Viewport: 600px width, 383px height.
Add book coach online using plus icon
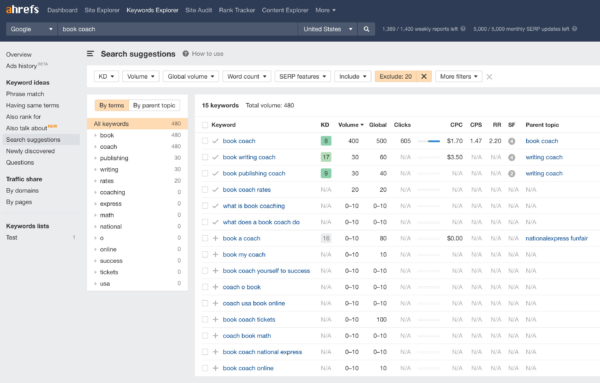coord(215,368)
